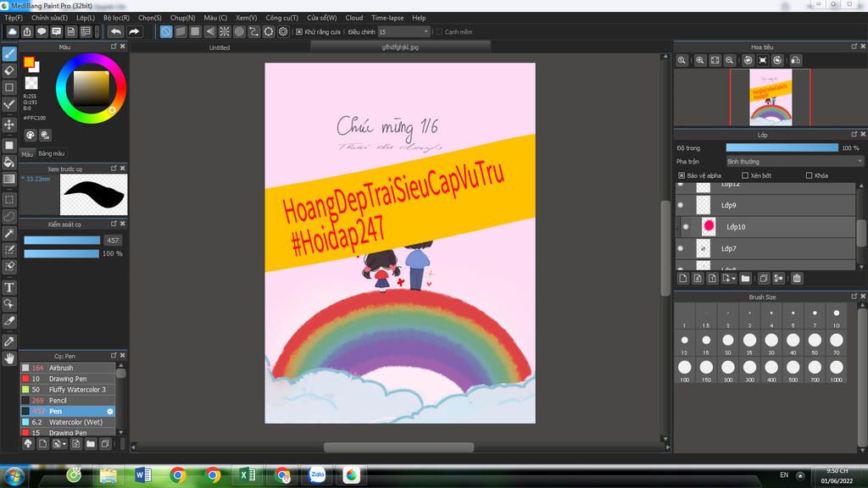The width and height of the screenshot is (868, 488).
Task: Click zoom in icon in Navigator
Action: (700, 60)
